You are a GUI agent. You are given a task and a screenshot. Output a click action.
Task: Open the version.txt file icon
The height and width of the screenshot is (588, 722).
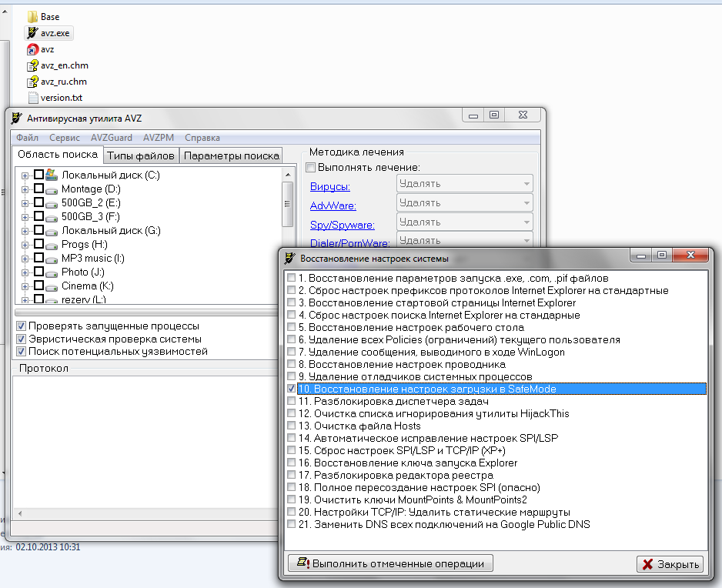click(32, 98)
